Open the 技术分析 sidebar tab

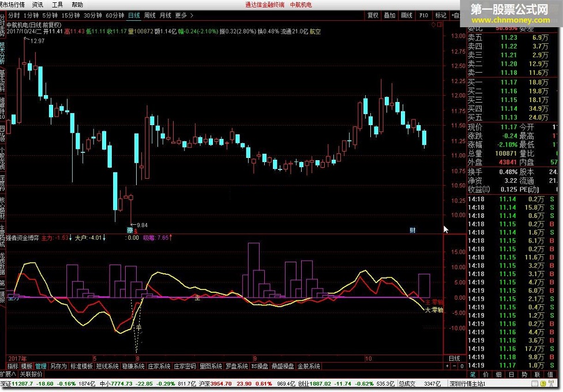click(x=2, y=52)
